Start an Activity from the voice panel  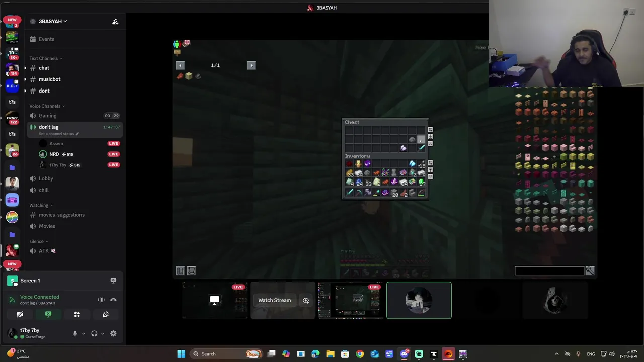77,314
